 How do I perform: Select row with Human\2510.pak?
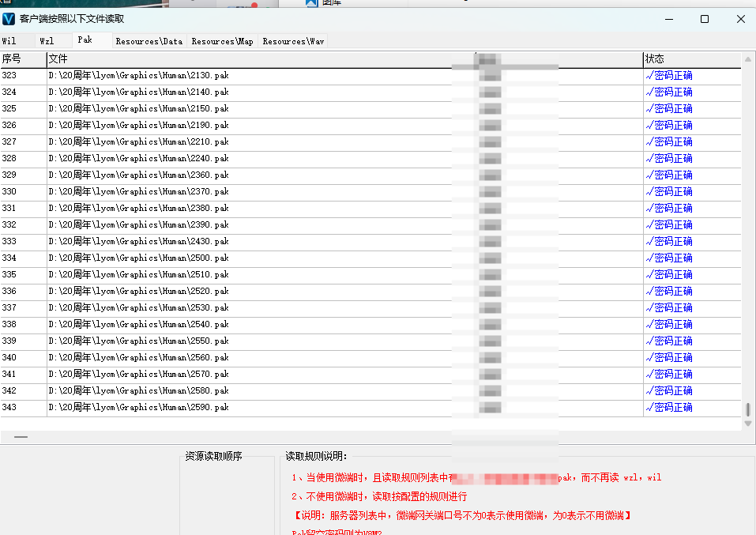pyautogui.click(x=370, y=275)
